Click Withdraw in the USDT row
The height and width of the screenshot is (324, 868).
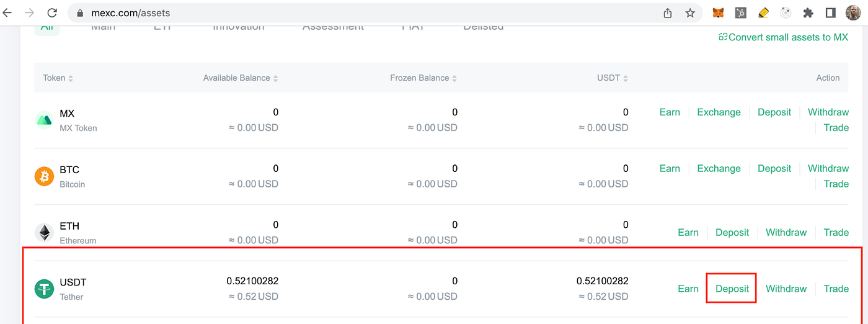[x=786, y=289]
